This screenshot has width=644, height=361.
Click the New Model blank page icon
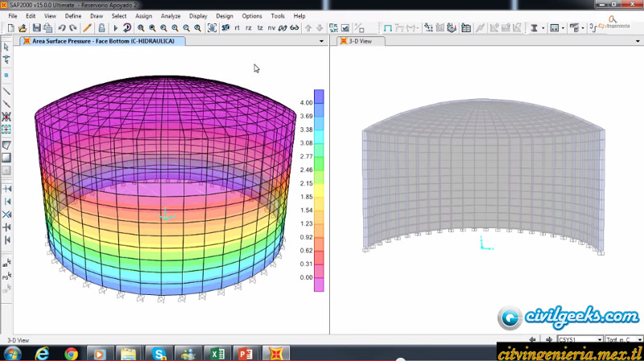pos(11,28)
